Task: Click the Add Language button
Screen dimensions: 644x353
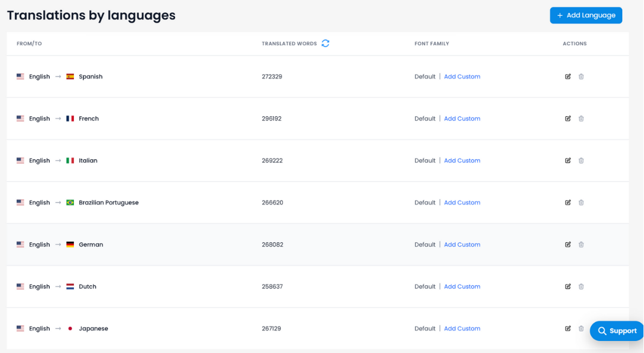Action: [x=586, y=15]
